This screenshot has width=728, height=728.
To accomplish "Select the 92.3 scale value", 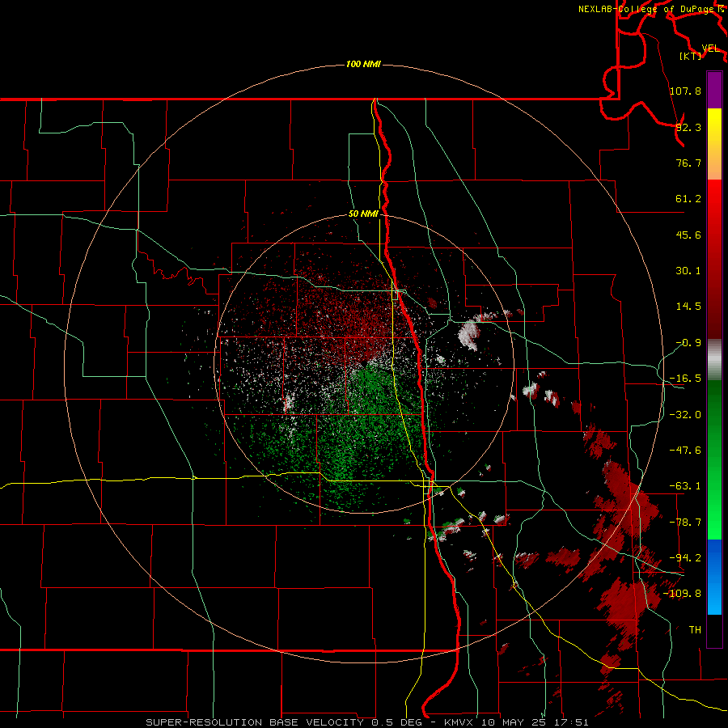I will point(688,127).
